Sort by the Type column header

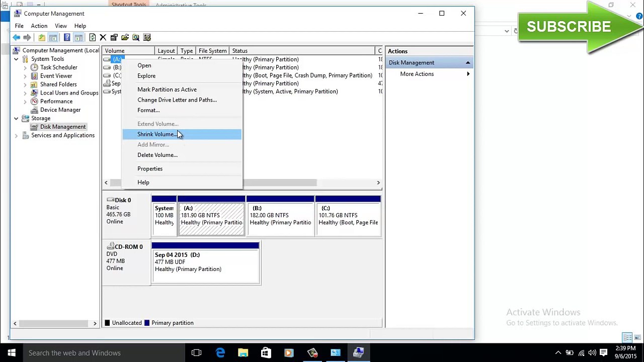[x=187, y=51]
